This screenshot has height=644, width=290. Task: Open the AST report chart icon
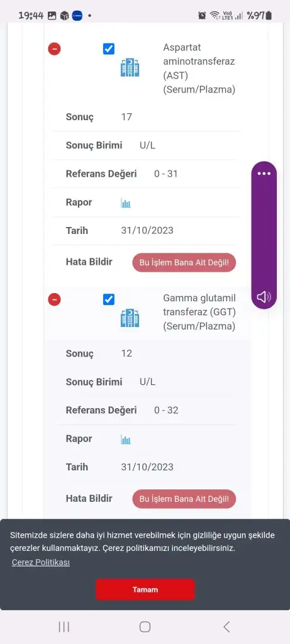[x=126, y=203]
